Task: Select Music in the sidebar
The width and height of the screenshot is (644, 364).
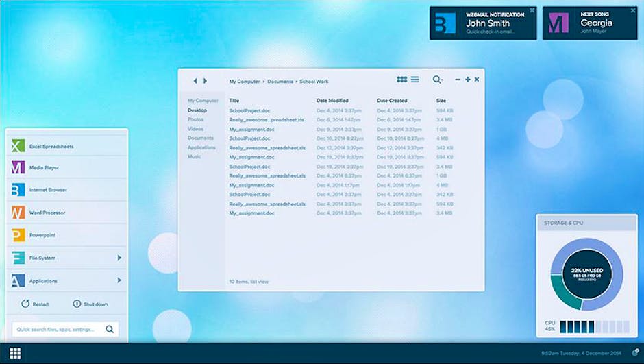Action: (195, 157)
